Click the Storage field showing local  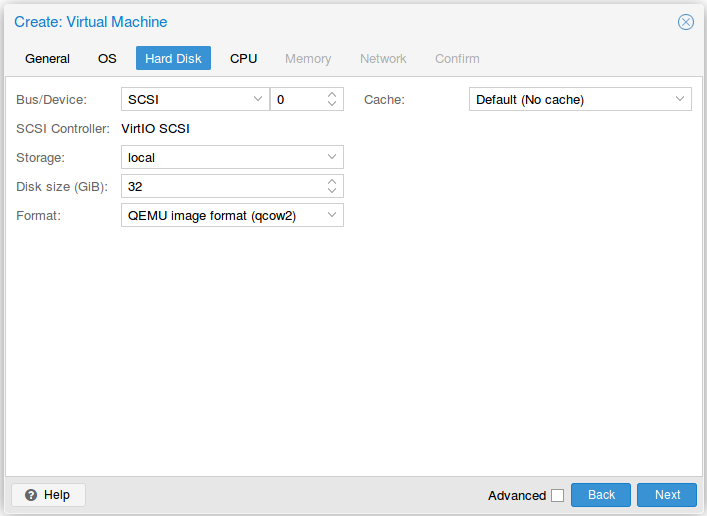220,157
